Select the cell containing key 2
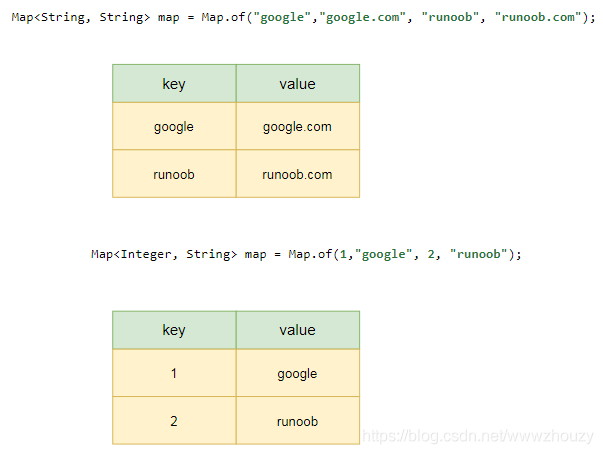Image resolution: width=603 pixels, height=454 pixels. coord(174,421)
